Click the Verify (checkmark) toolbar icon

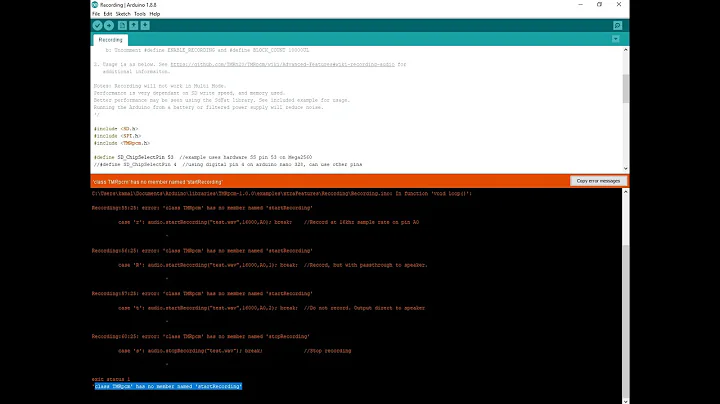(97, 26)
